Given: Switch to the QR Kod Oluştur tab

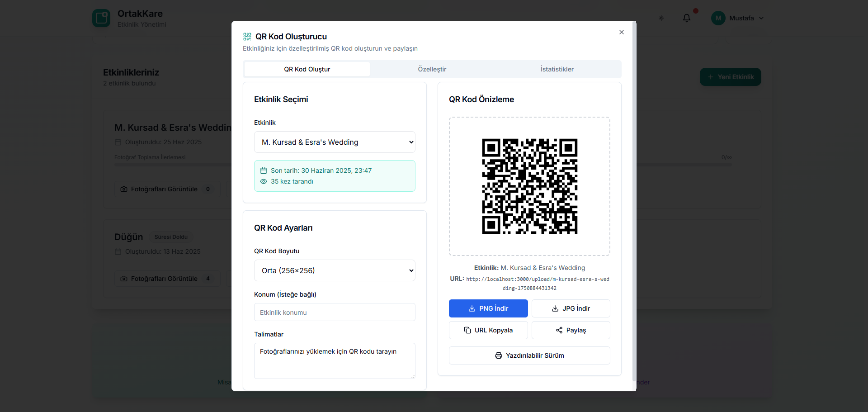Looking at the screenshot, I should [307, 69].
